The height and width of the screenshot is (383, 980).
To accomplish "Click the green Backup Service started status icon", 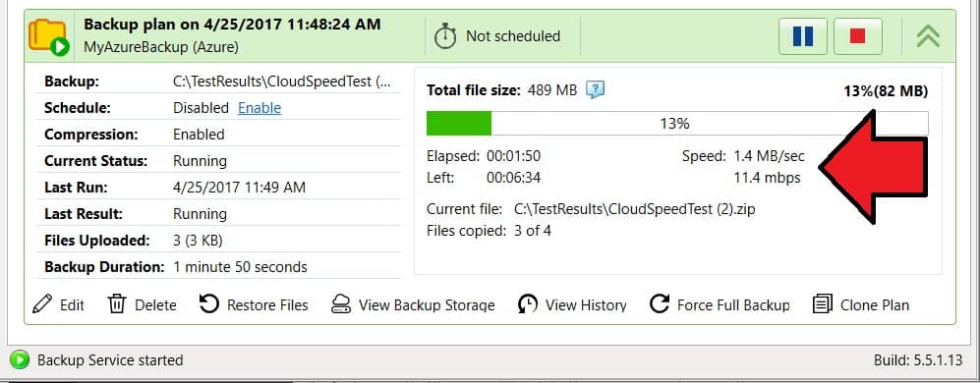I will 20,359.
